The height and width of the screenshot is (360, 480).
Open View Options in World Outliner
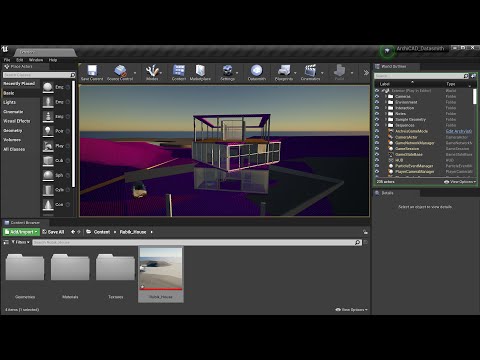click(x=460, y=182)
